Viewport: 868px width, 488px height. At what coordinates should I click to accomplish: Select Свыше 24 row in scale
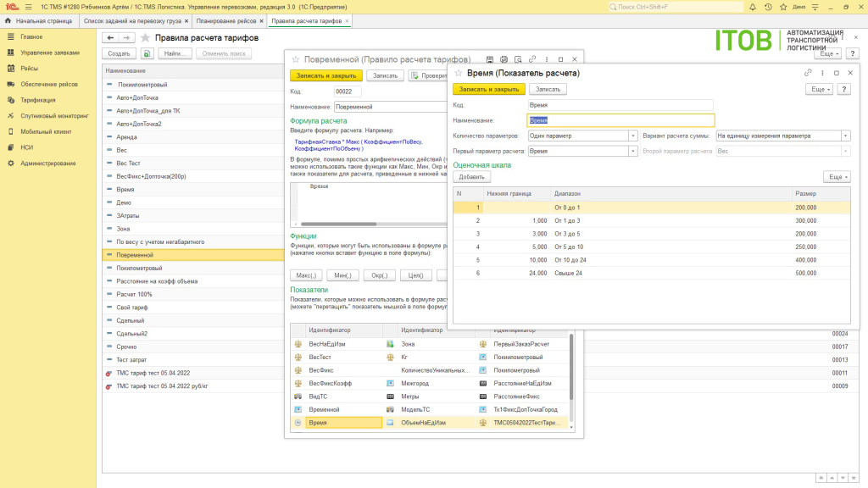tap(652, 274)
